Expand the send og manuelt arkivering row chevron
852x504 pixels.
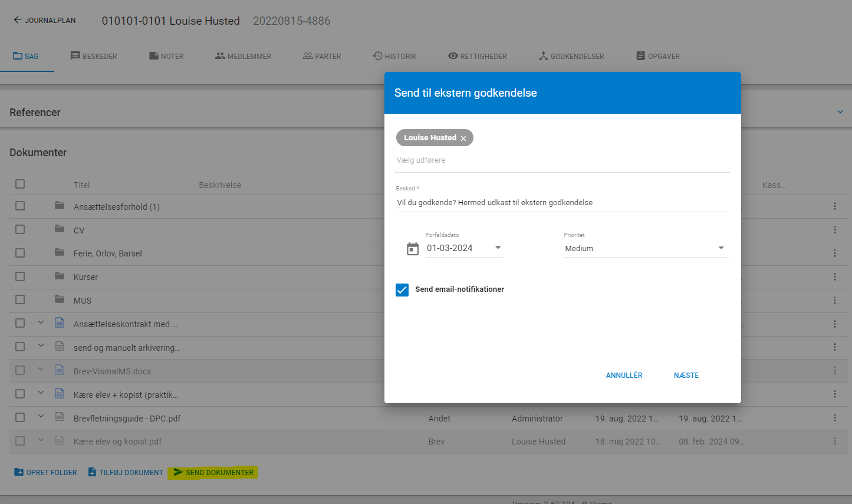pos(41,346)
